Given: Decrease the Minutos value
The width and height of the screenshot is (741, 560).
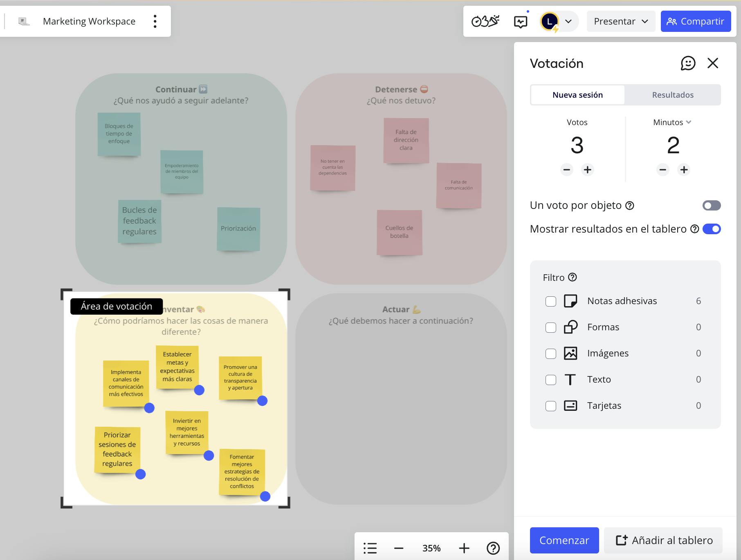Looking at the screenshot, I should (x=663, y=170).
